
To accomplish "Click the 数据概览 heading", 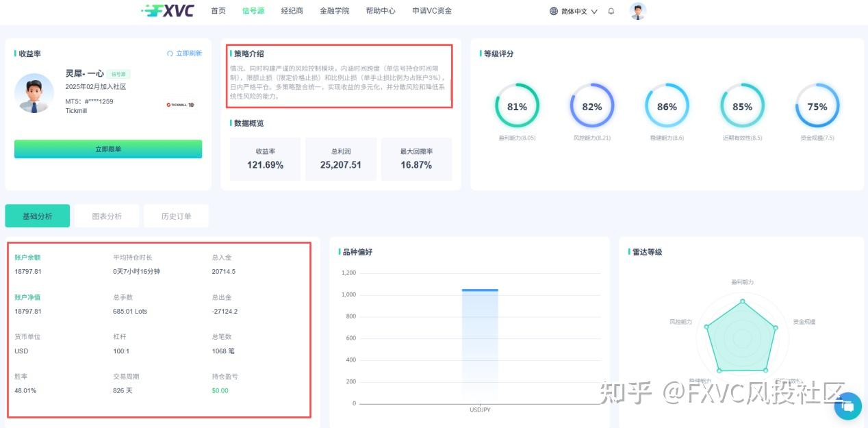I will (x=249, y=123).
